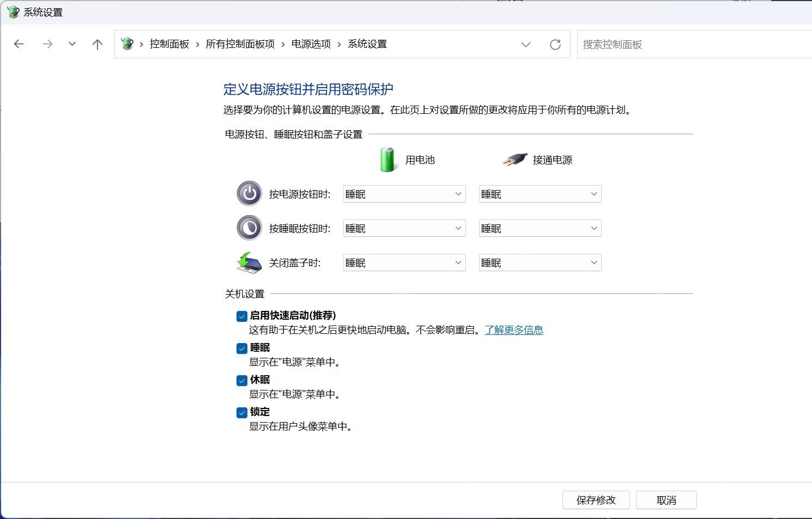Click the 用电池 column label

(420, 160)
